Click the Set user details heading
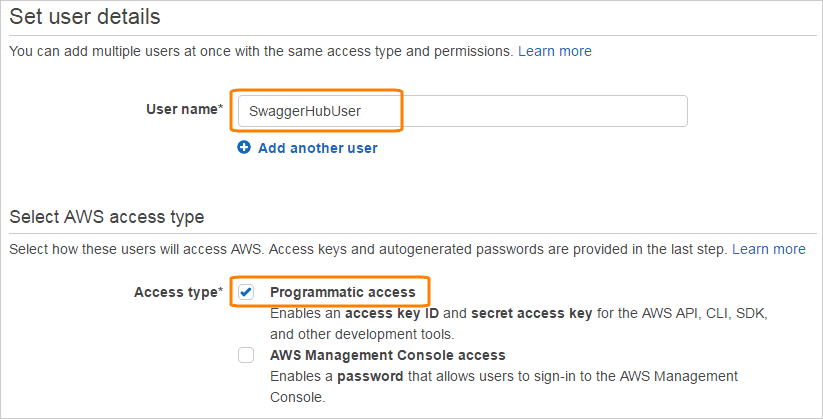 coord(85,17)
